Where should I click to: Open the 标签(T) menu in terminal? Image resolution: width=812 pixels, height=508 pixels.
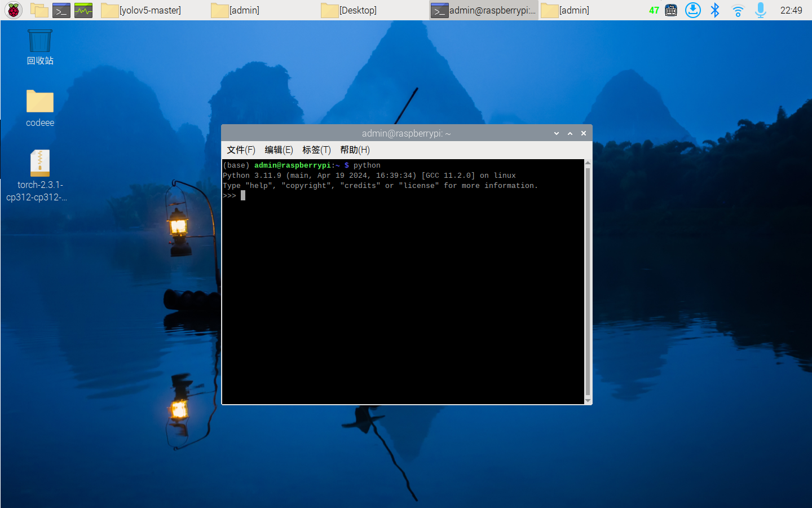(x=316, y=150)
